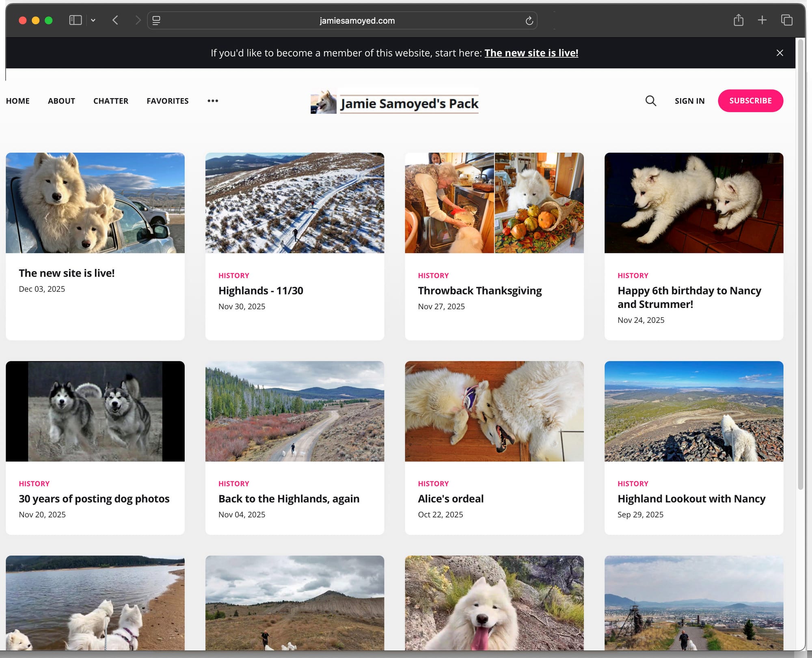Viewport: 812px width, 658px height.
Task: Expand the three-dot more menu
Action: click(213, 101)
